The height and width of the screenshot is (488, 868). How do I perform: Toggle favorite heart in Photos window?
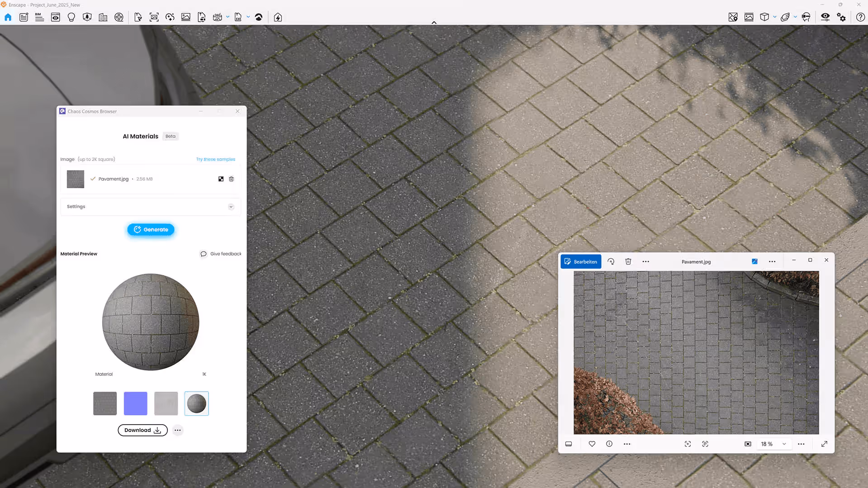click(x=592, y=444)
